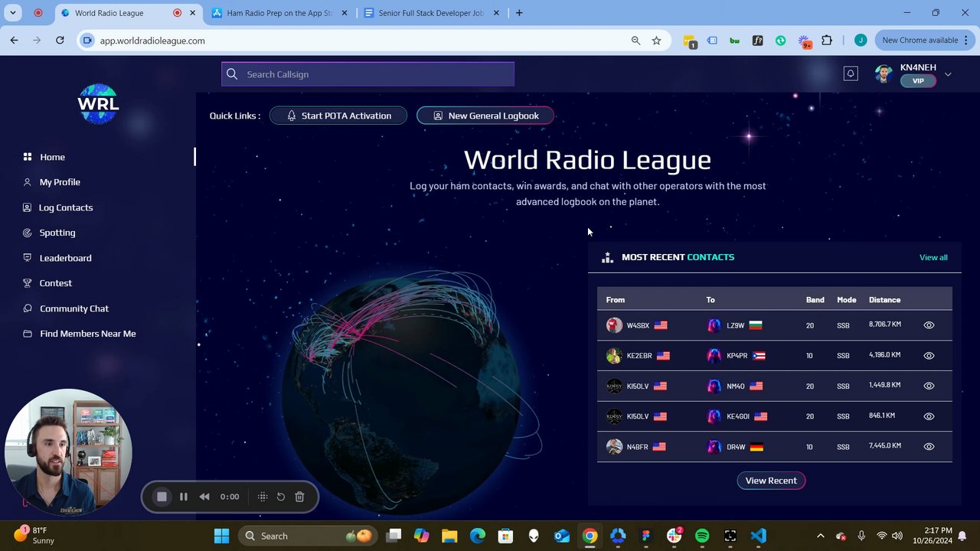View details of N4BFR to DR4W contact
This screenshot has width=980, height=551.
(929, 447)
